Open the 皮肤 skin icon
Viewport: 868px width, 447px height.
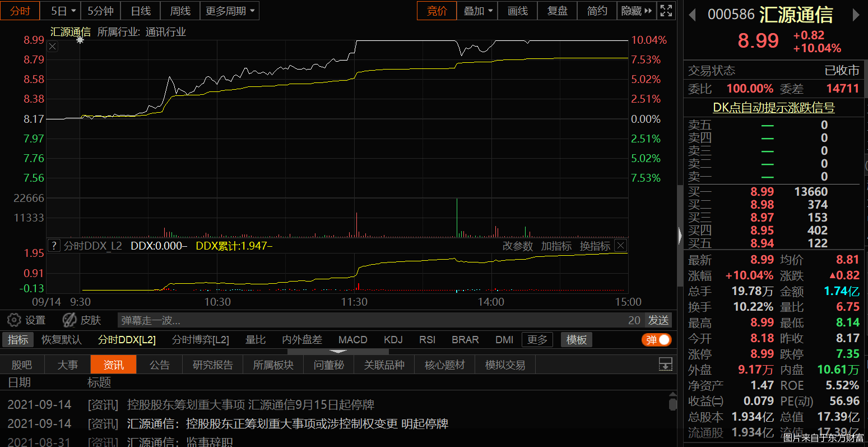pyautogui.click(x=69, y=320)
